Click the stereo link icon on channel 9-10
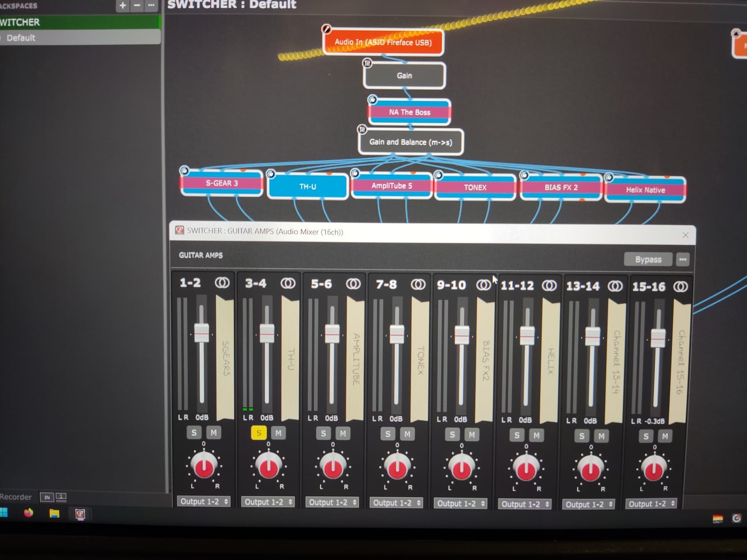 [x=484, y=285]
